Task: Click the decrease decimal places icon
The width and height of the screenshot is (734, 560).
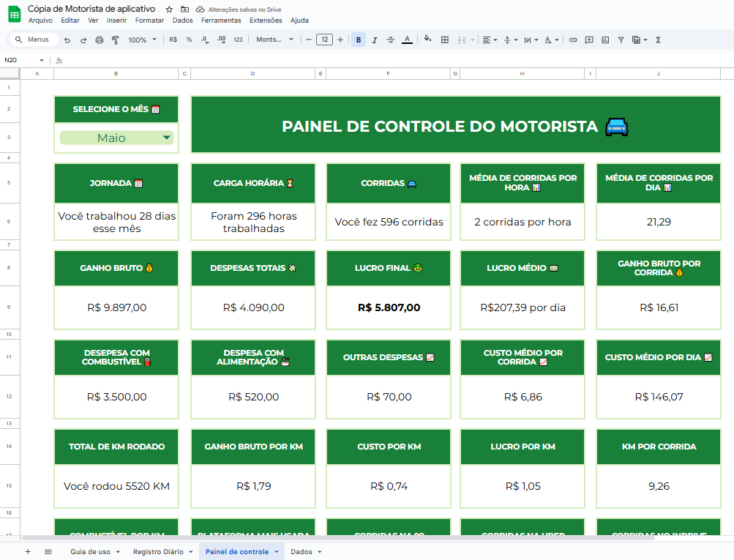Action: tap(204, 40)
